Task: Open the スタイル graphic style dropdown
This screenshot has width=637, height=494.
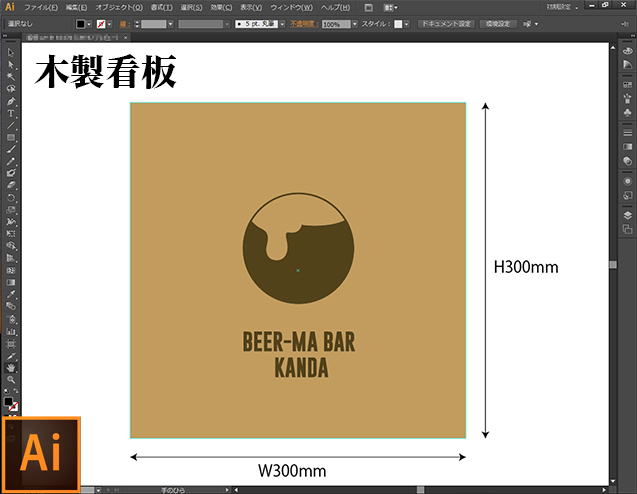Action: point(406,24)
